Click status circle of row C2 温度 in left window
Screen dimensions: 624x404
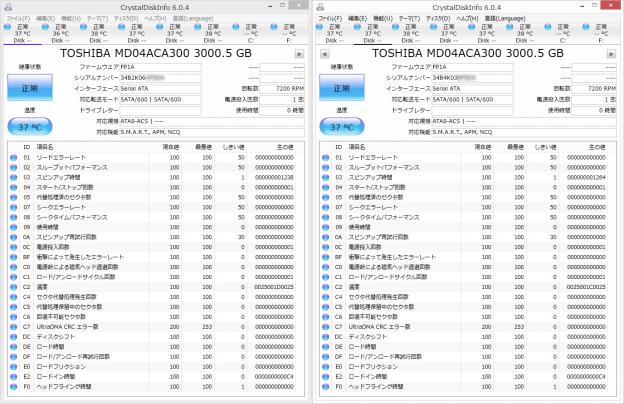(x=14, y=287)
